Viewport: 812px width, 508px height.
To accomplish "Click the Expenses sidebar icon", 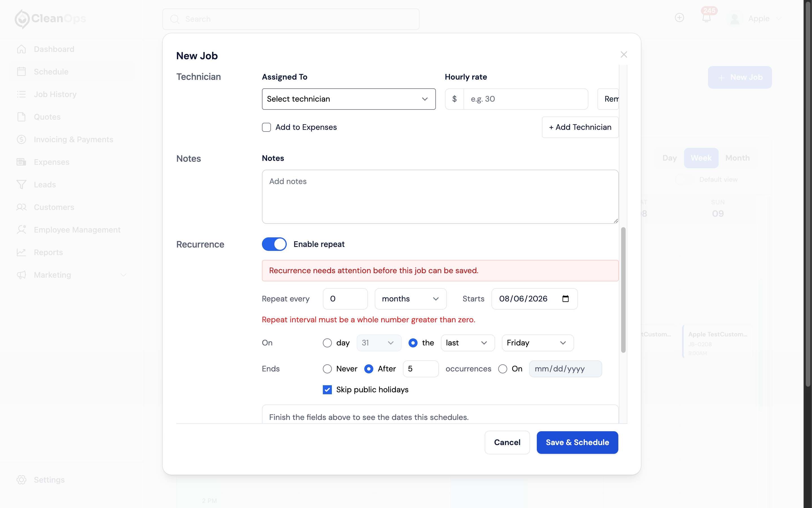I will [21, 162].
